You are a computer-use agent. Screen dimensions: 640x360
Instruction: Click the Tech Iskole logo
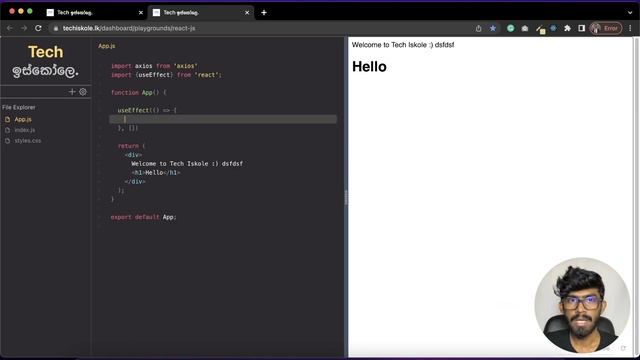coord(45,61)
